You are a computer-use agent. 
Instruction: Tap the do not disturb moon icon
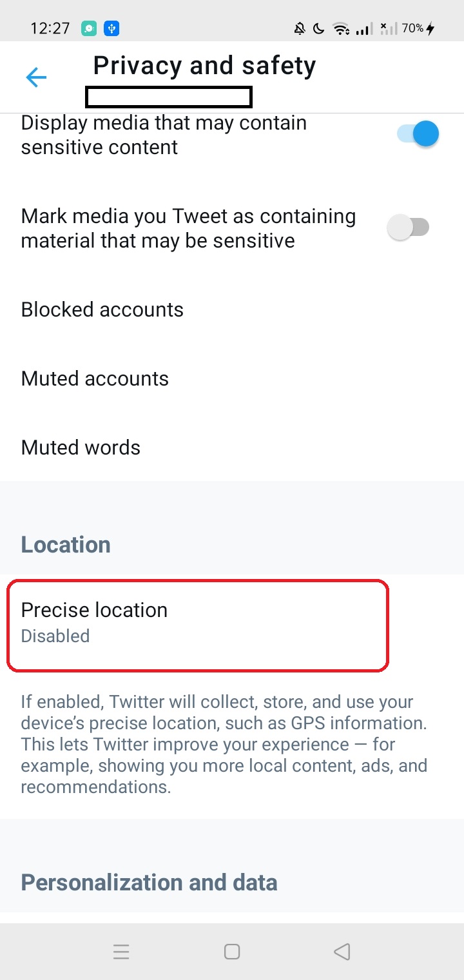tap(318, 28)
